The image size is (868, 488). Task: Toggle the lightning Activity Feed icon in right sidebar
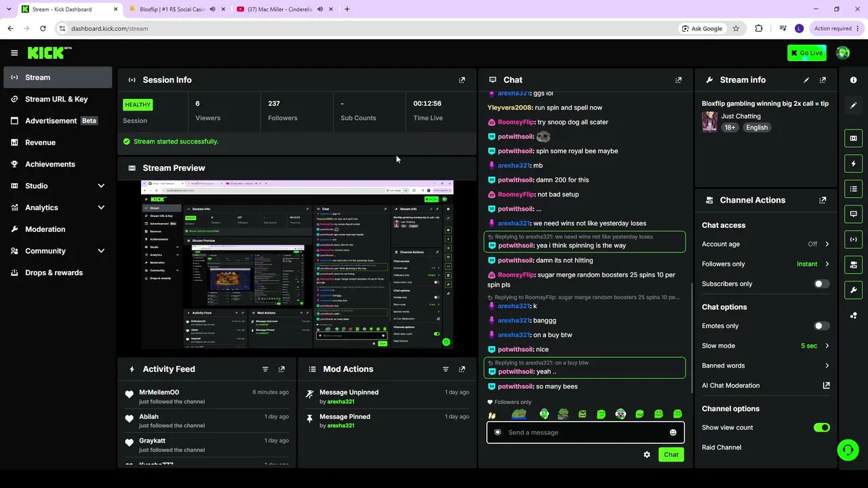click(x=853, y=163)
